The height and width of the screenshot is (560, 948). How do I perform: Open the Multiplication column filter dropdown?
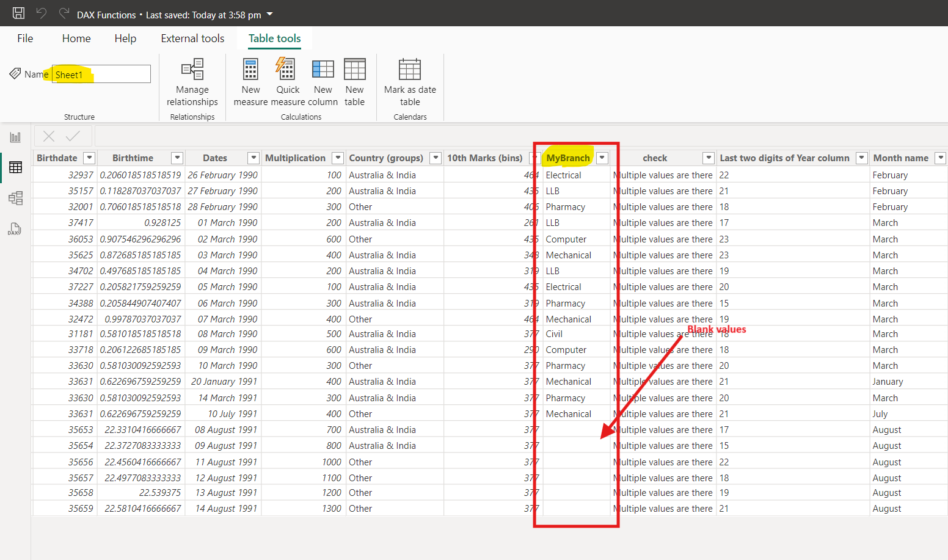(x=337, y=158)
